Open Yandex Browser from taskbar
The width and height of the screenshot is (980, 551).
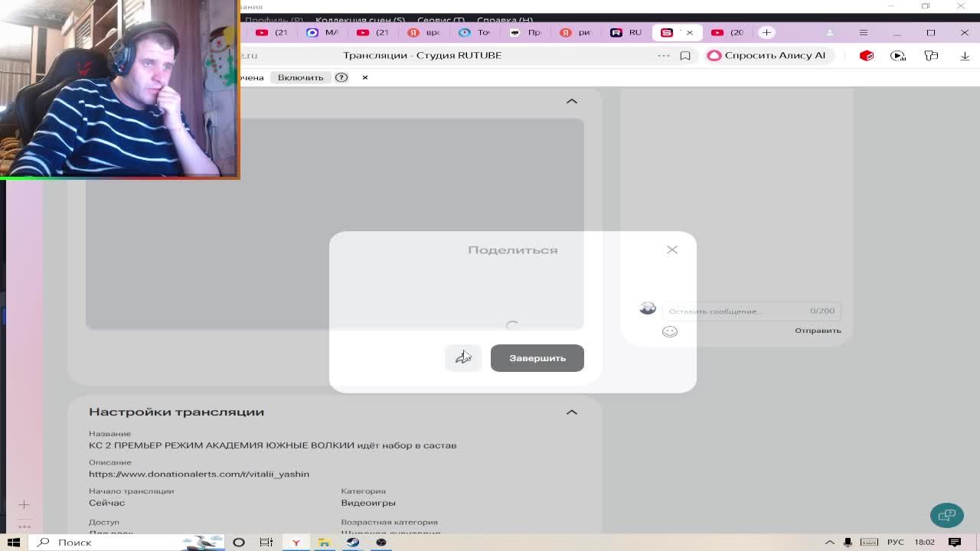(296, 542)
